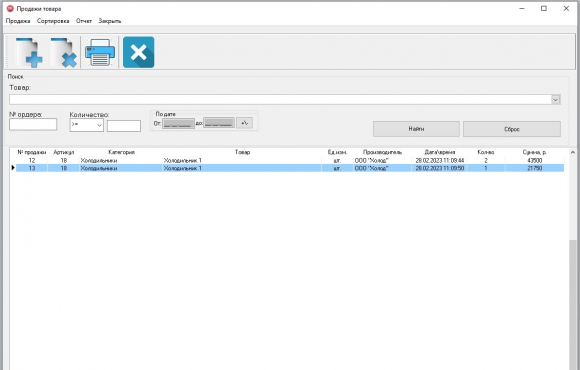Click the date filter apply button beside date fields
The width and height of the screenshot is (580, 370).
(245, 123)
